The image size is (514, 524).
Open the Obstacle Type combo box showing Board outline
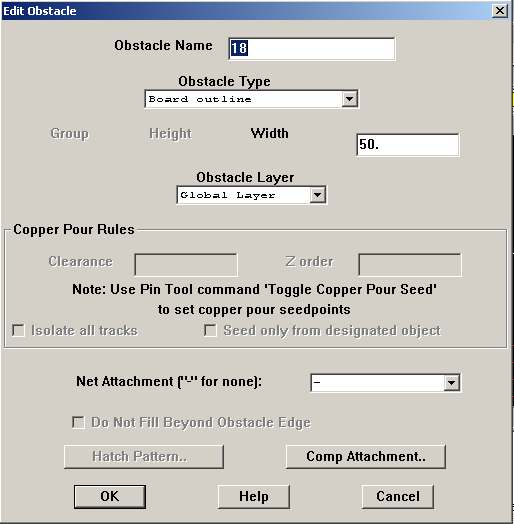(x=252, y=99)
